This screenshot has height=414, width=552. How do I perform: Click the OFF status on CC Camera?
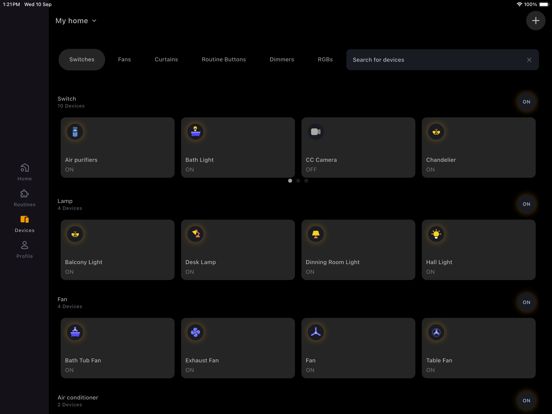click(x=311, y=170)
